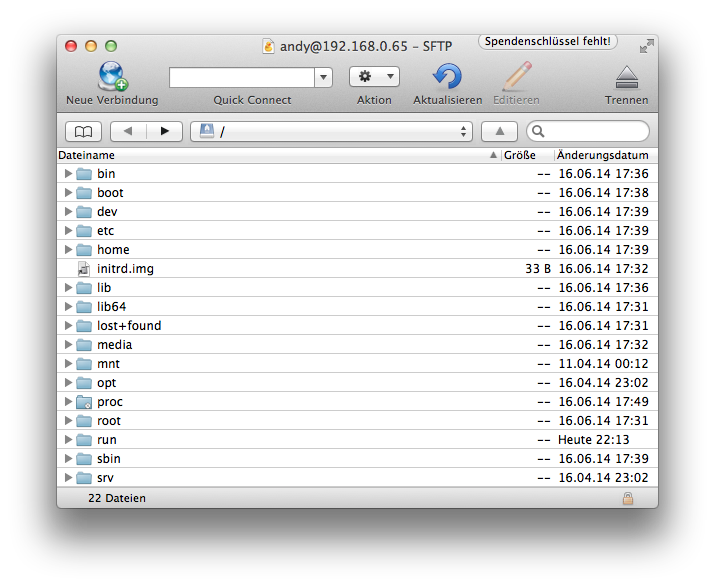Viewport: 715px width, 587px height.
Task: Expand the etc folder triangle
Action: 68,231
